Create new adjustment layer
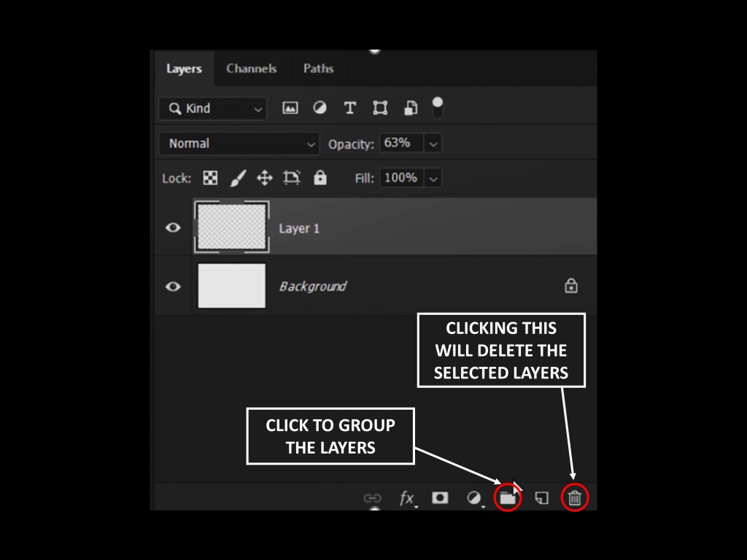The height and width of the screenshot is (560, 747). tap(474, 498)
